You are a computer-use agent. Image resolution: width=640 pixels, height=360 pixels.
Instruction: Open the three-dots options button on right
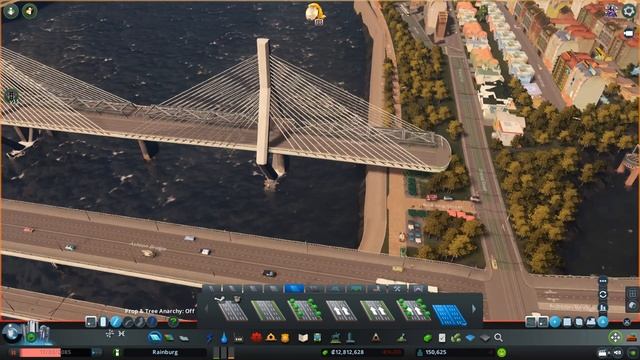[x=603, y=281]
